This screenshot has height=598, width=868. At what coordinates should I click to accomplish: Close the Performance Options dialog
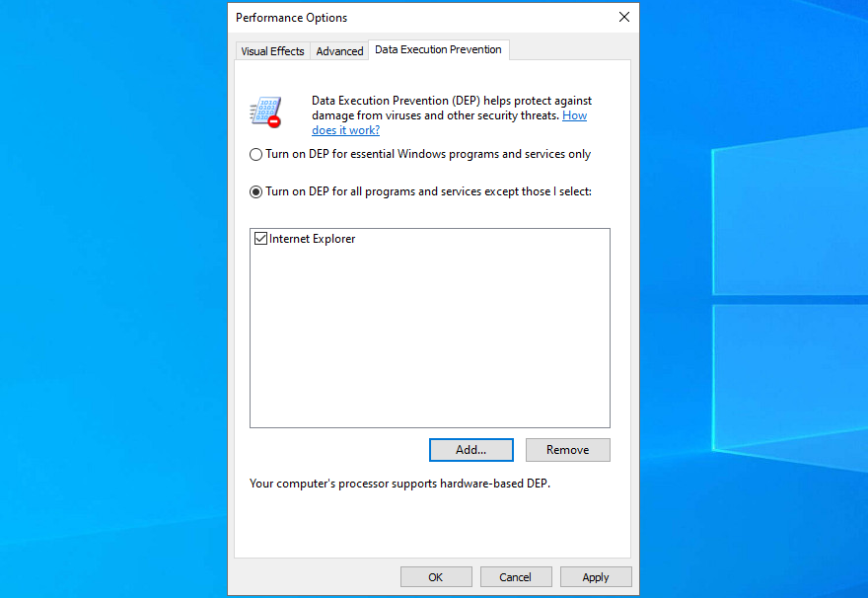point(623,17)
